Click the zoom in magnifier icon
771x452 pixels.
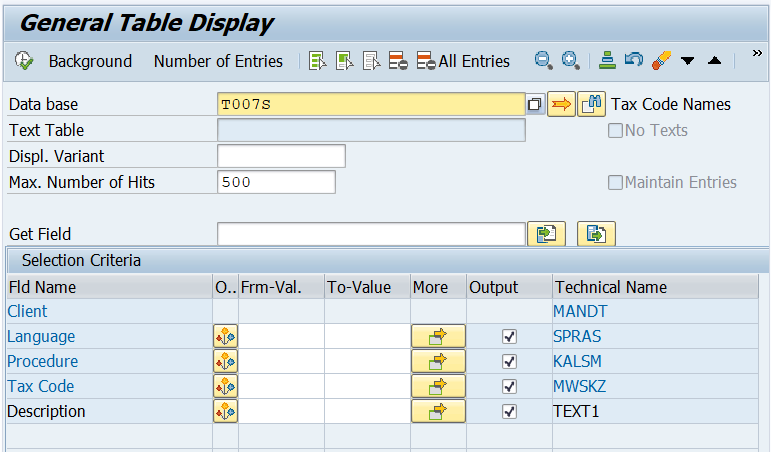570,60
